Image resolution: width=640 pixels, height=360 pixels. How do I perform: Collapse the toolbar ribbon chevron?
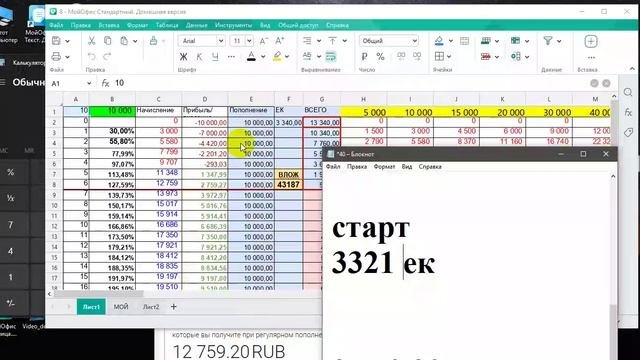[x=632, y=69]
